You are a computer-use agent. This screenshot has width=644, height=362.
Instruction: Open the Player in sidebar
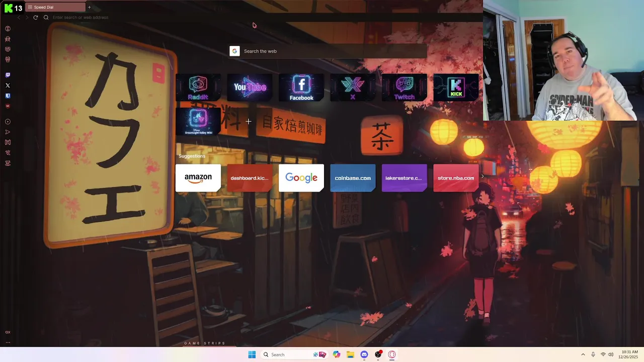8,122
